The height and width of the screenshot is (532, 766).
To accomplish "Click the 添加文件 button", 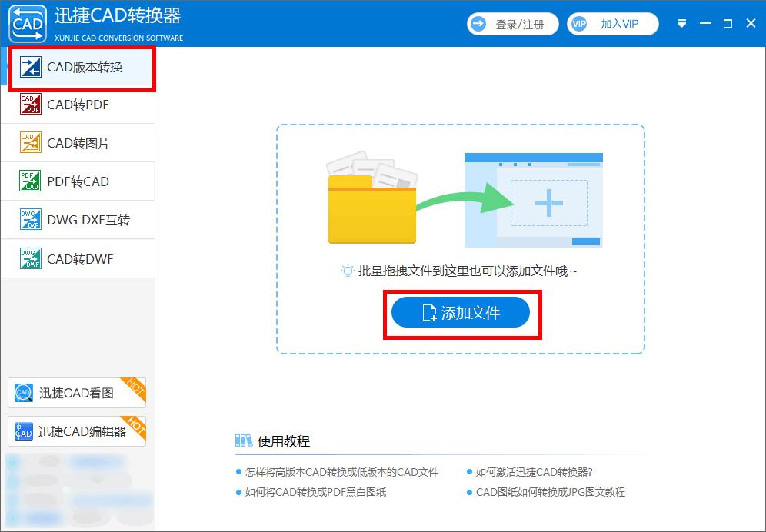I will point(460,312).
